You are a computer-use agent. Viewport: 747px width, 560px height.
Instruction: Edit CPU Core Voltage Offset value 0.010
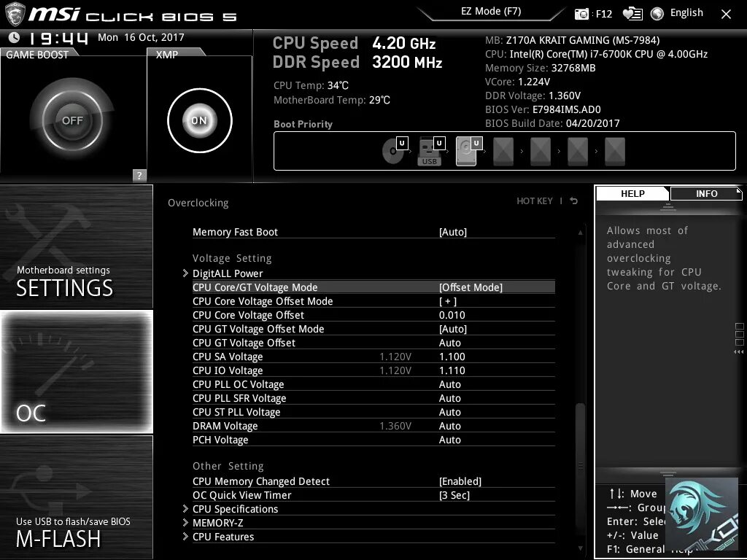point(452,315)
